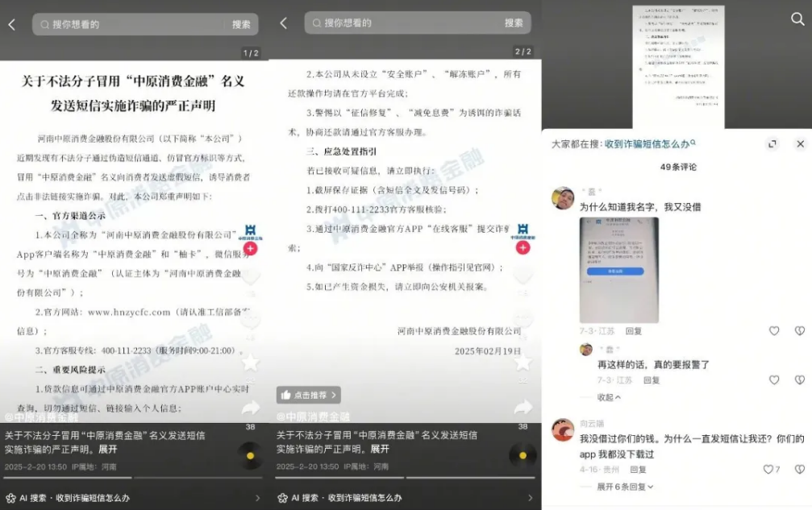Click "展开" to expand page 2/2 caption
The height and width of the screenshot is (510, 812).
[380, 449]
